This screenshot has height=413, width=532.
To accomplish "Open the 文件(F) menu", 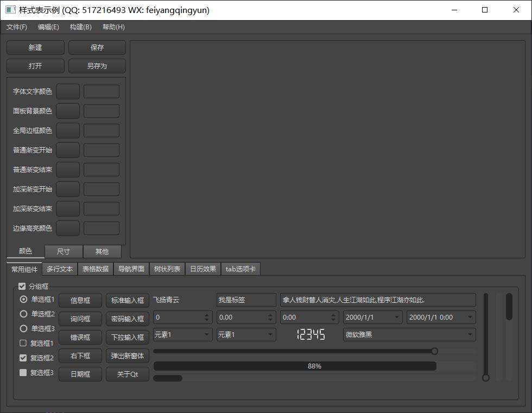I will [x=17, y=27].
